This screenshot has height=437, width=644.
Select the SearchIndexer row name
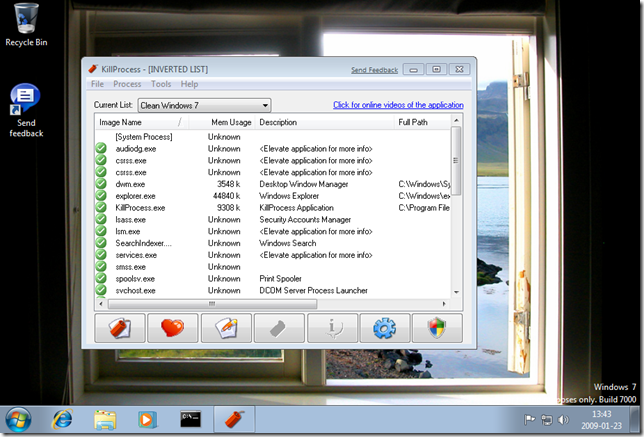[143, 243]
